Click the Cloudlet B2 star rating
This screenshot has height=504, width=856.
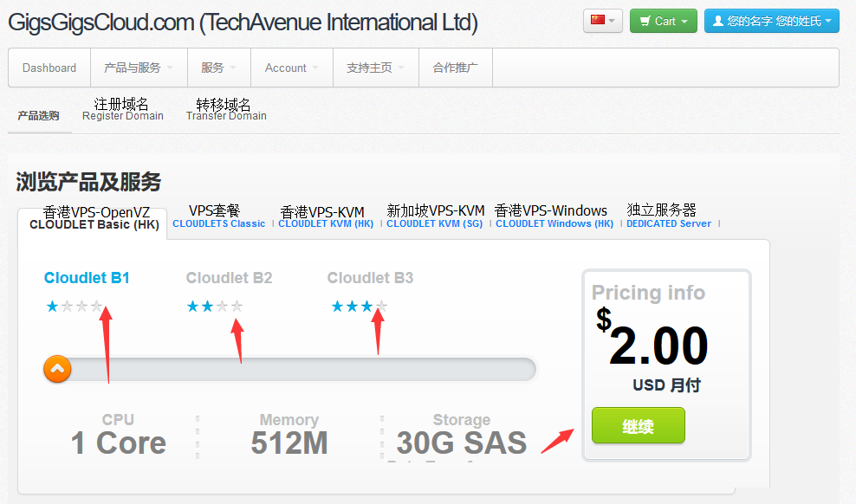215,306
